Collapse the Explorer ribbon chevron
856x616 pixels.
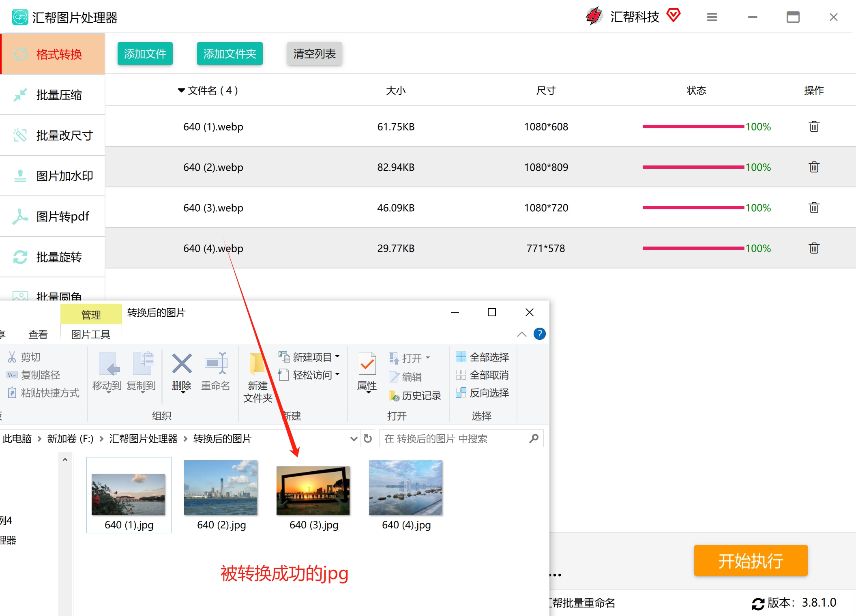click(x=522, y=334)
